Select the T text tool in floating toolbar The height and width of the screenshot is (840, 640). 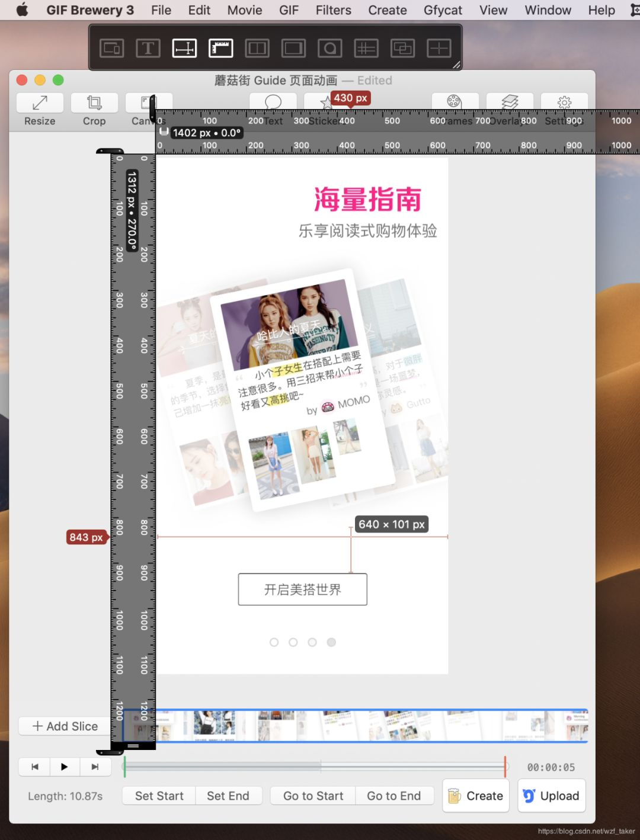coord(148,48)
